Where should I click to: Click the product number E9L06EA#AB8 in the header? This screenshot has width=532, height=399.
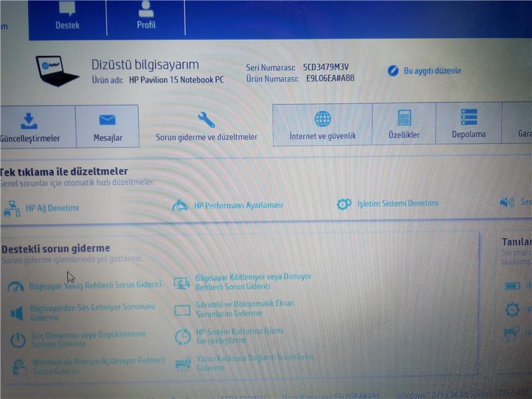[x=330, y=78]
